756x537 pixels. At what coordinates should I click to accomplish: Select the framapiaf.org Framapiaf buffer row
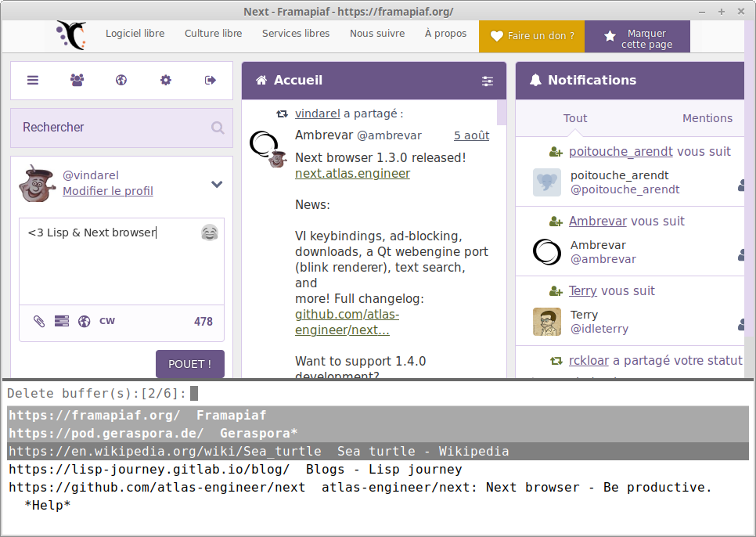point(378,415)
